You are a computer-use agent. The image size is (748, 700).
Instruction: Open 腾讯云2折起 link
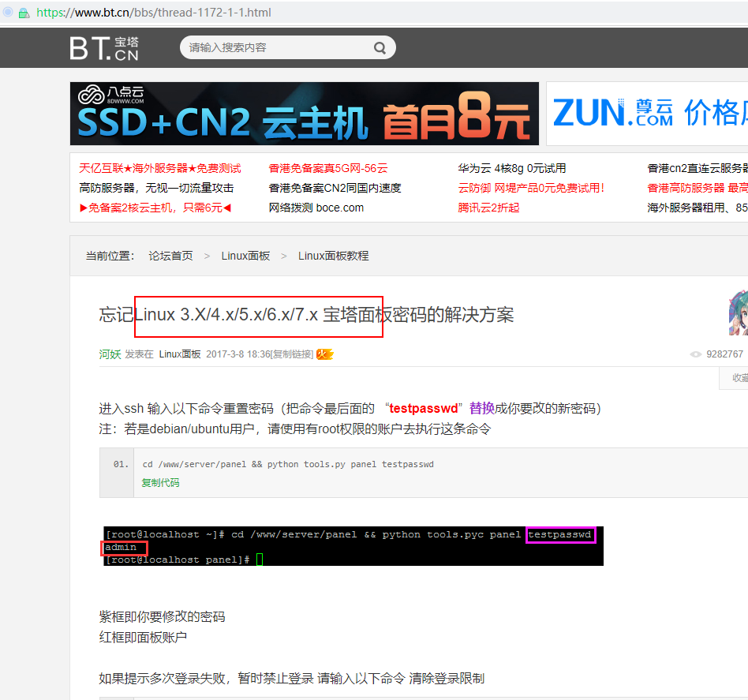[488, 208]
